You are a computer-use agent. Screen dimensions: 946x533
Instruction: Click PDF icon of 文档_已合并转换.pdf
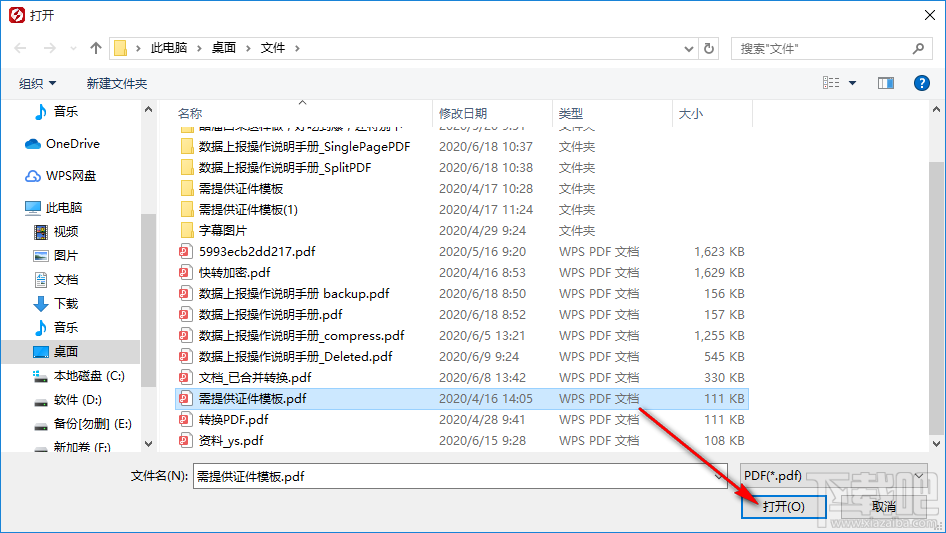pyautogui.click(x=186, y=378)
